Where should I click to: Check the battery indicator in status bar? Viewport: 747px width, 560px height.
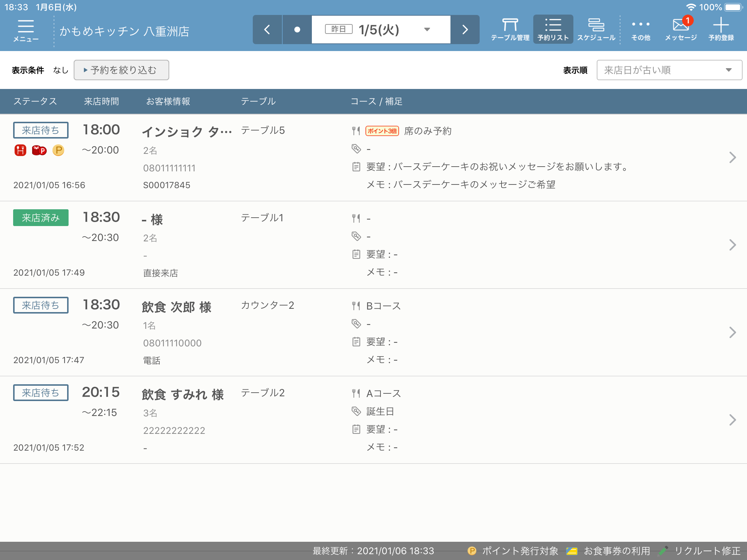[734, 7]
